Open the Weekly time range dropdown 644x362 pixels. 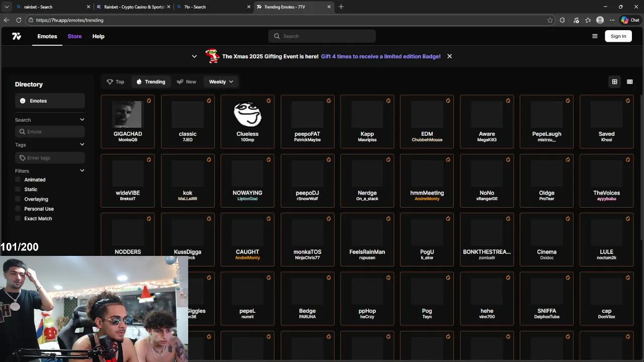point(221,81)
